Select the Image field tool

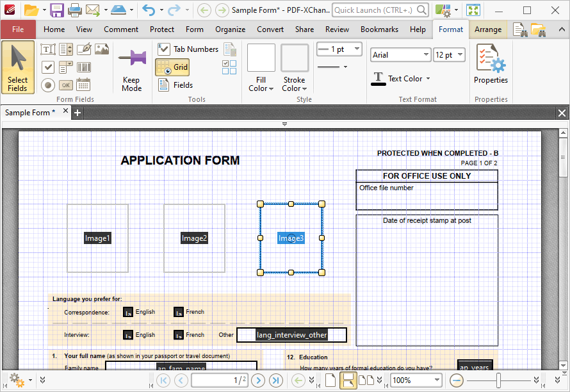pos(102,49)
